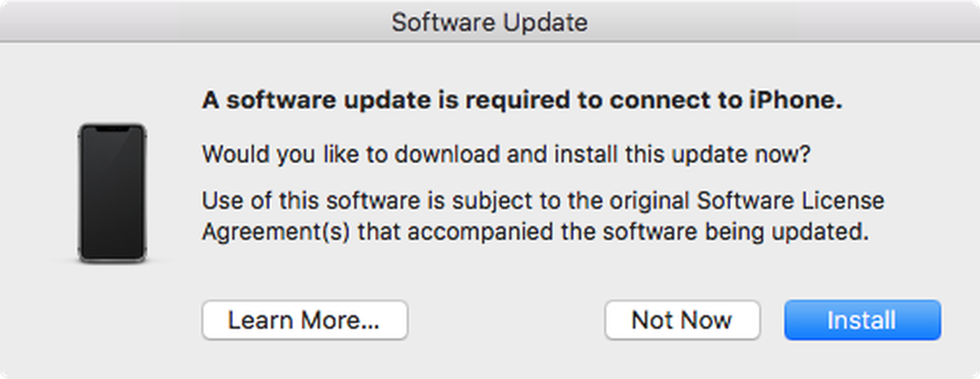Click the empty gray area between the buttons
The width and height of the screenshot is (980, 379).
(505, 320)
